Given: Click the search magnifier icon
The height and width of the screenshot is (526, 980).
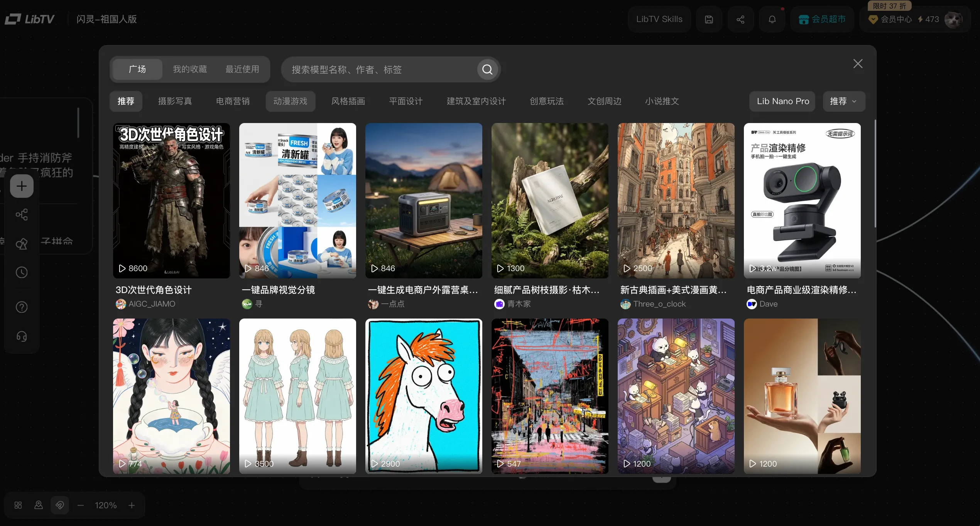Looking at the screenshot, I should pos(487,69).
